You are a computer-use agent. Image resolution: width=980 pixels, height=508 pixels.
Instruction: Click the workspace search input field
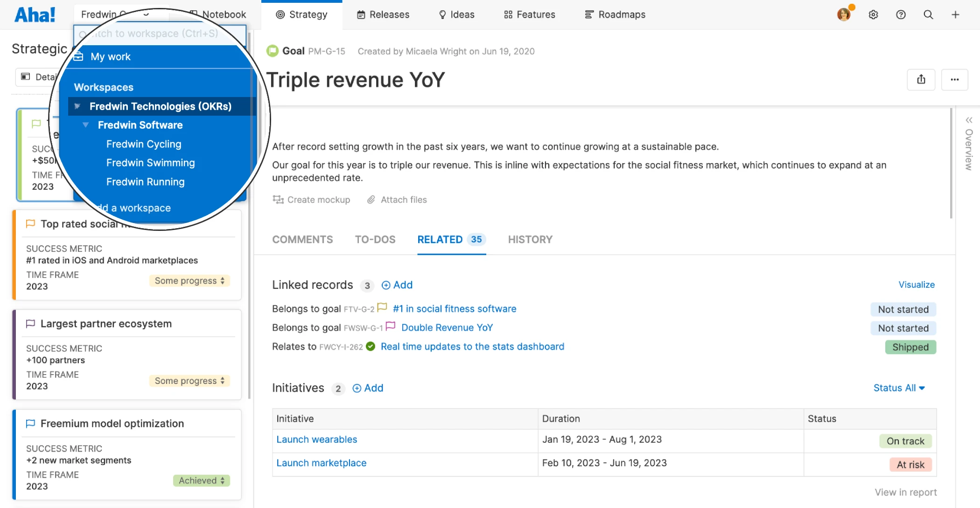159,34
